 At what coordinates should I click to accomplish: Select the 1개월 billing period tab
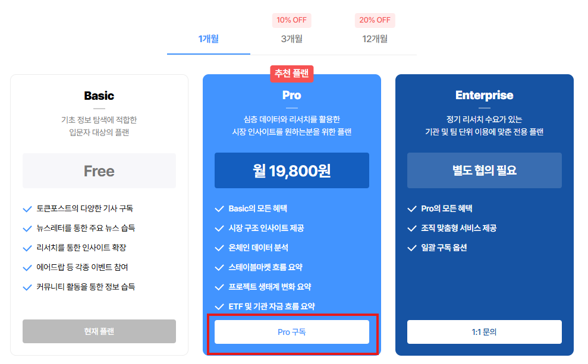coord(209,39)
